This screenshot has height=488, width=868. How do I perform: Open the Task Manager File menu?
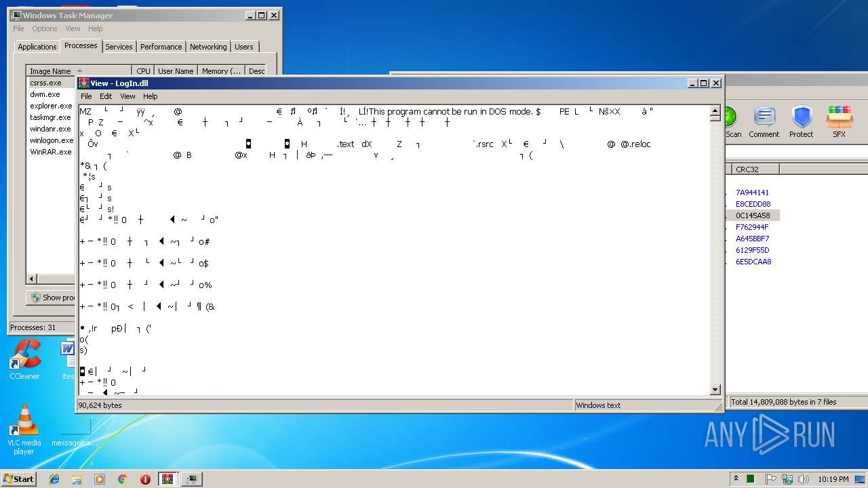[18, 28]
